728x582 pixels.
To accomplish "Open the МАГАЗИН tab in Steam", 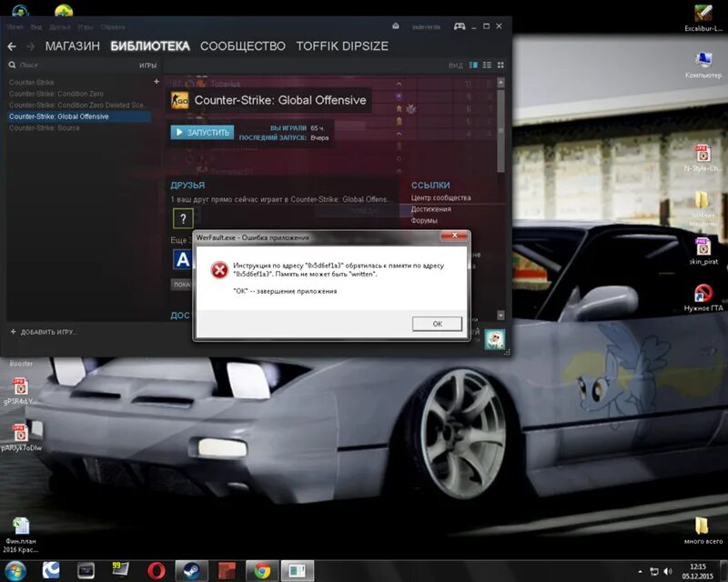I will click(x=73, y=46).
